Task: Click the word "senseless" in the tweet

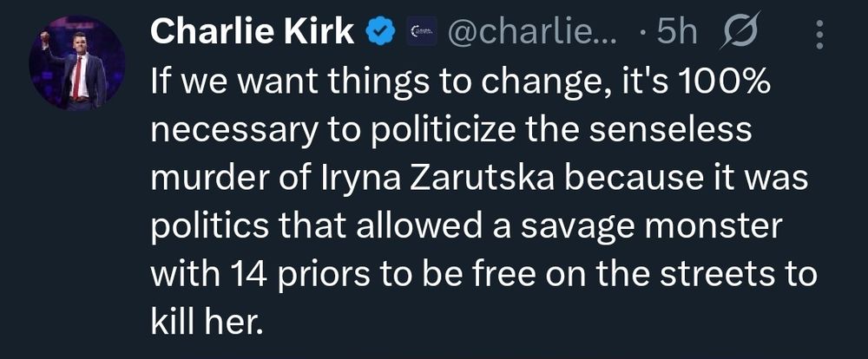Action: 664,131
